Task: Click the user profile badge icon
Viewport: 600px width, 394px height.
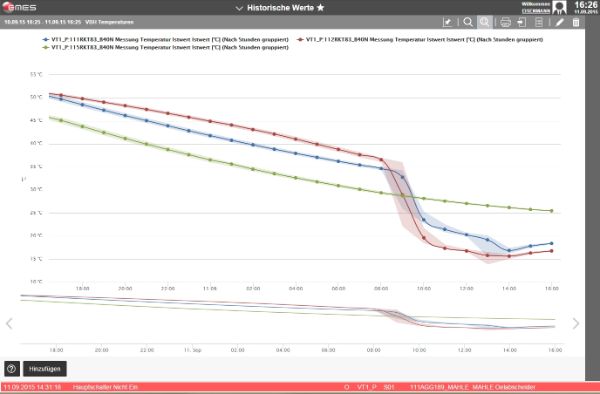Action: point(559,7)
